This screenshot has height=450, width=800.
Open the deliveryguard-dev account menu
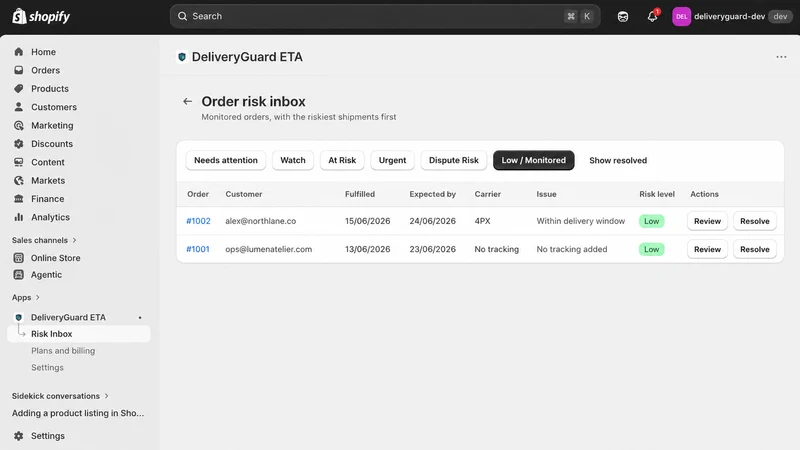[732, 16]
